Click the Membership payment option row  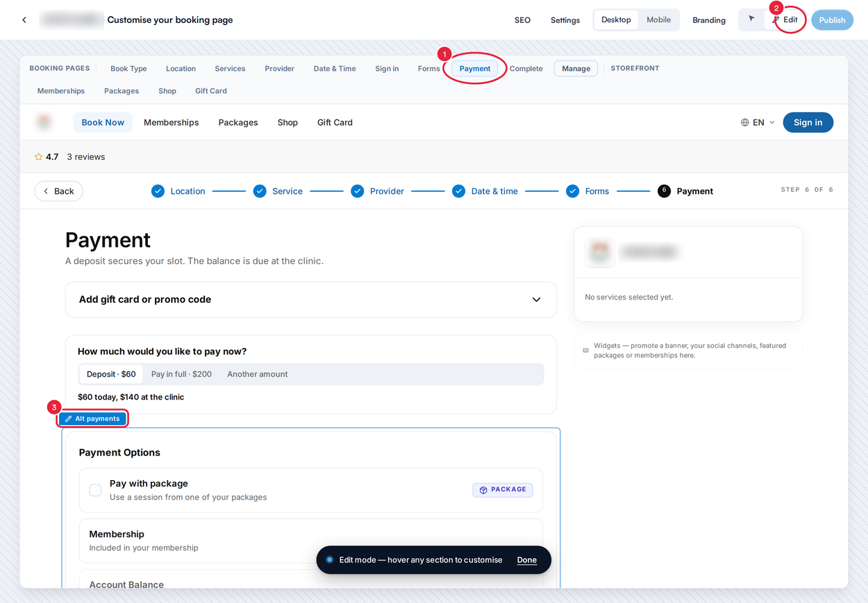click(x=311, y=540)
